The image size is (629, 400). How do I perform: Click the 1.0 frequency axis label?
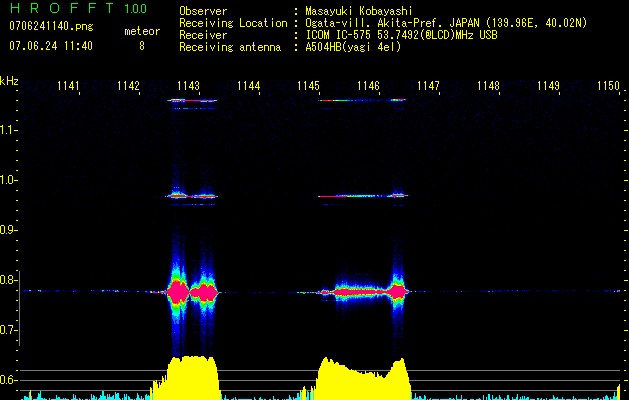point(9,180)
